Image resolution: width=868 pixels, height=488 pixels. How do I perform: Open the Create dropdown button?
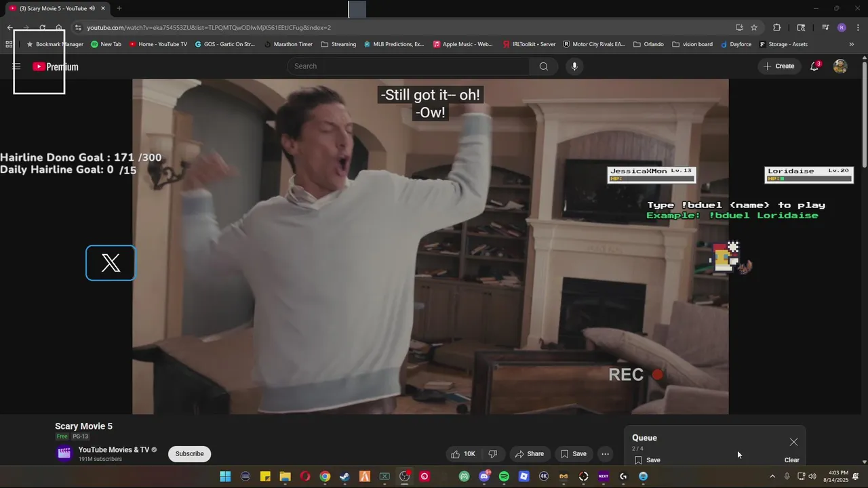(778, 66)
